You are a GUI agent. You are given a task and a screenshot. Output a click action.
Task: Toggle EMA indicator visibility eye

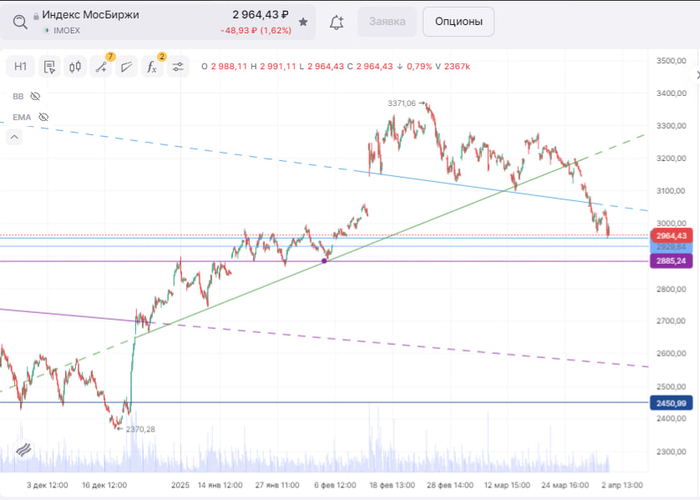point(41,117)
